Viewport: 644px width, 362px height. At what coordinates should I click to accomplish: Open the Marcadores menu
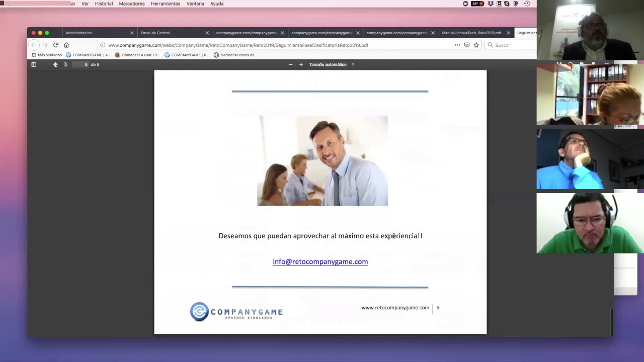click(132, 4)
